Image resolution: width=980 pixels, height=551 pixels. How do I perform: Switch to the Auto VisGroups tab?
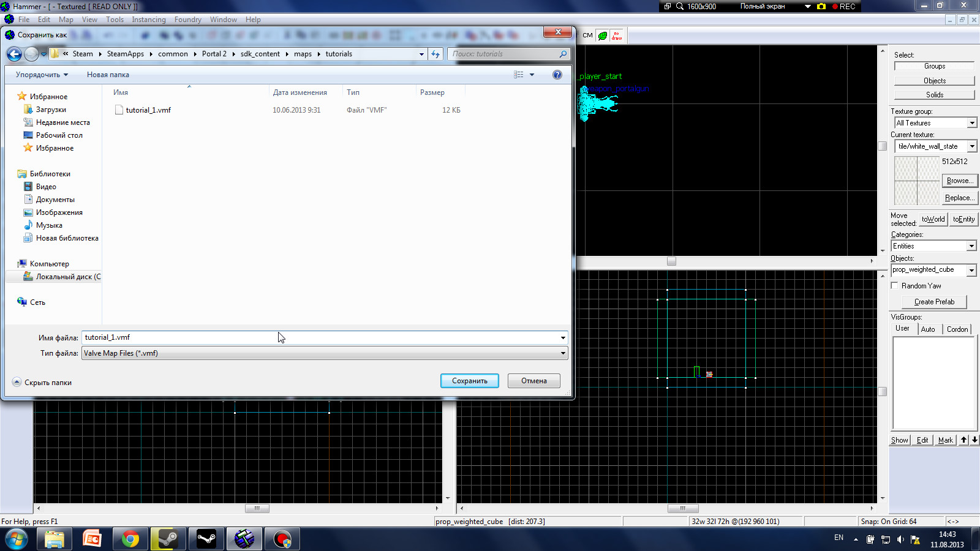click(928, 329)
